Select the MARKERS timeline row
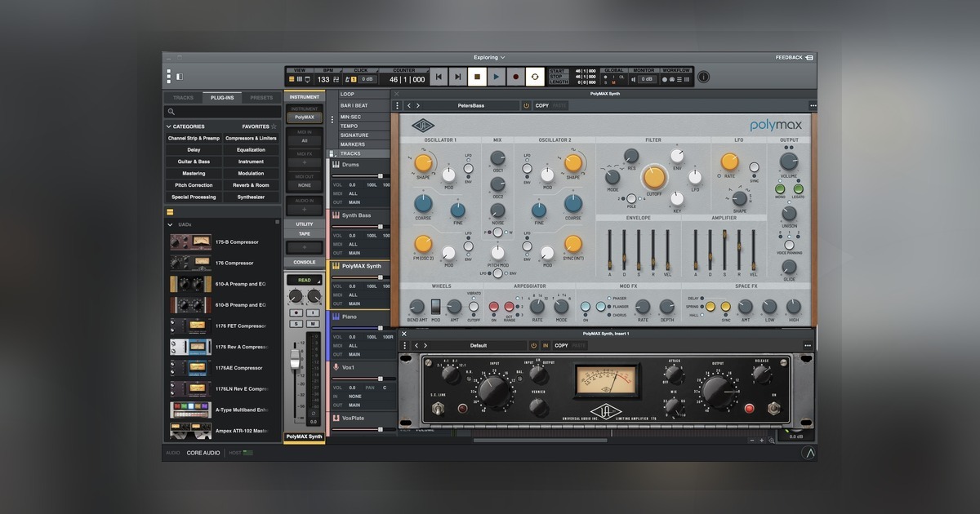Screen dimensions: 980x514 click(363, 144)
